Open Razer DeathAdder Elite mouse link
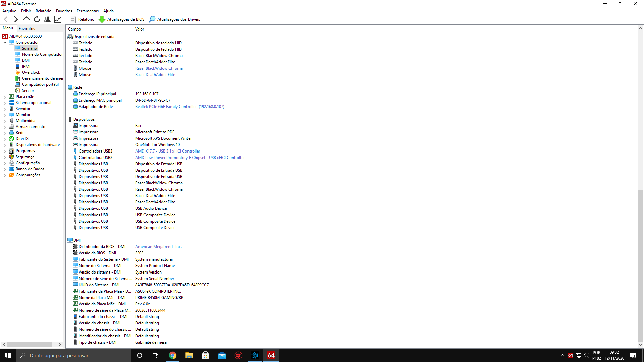644x362 pixels. pos(155,75)
